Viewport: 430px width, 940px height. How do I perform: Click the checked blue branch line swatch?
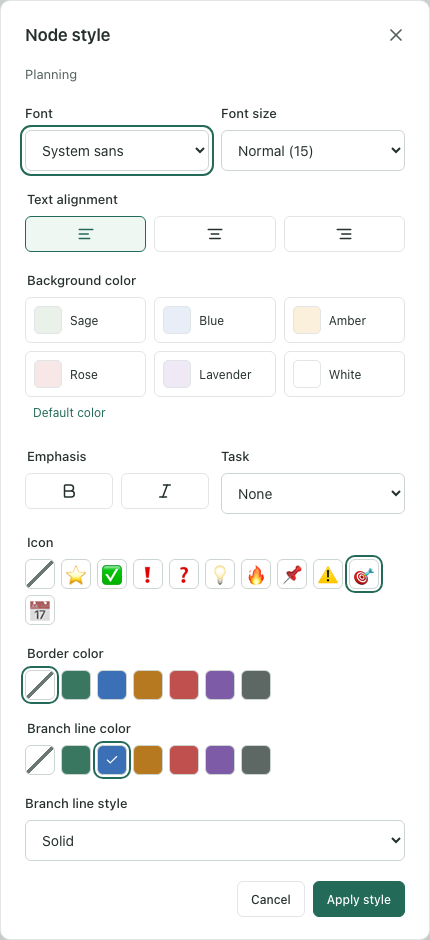click(x=112, y=760)
